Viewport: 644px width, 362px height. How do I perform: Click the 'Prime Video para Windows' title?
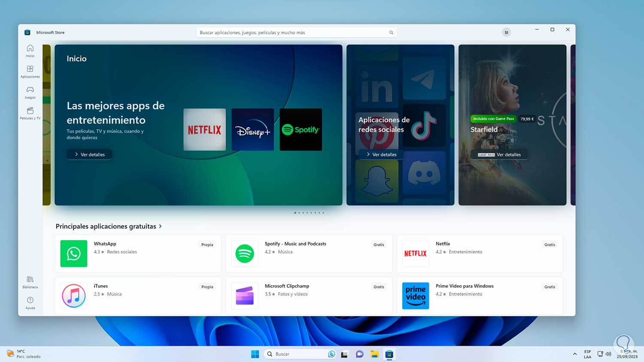click(465, 286)
